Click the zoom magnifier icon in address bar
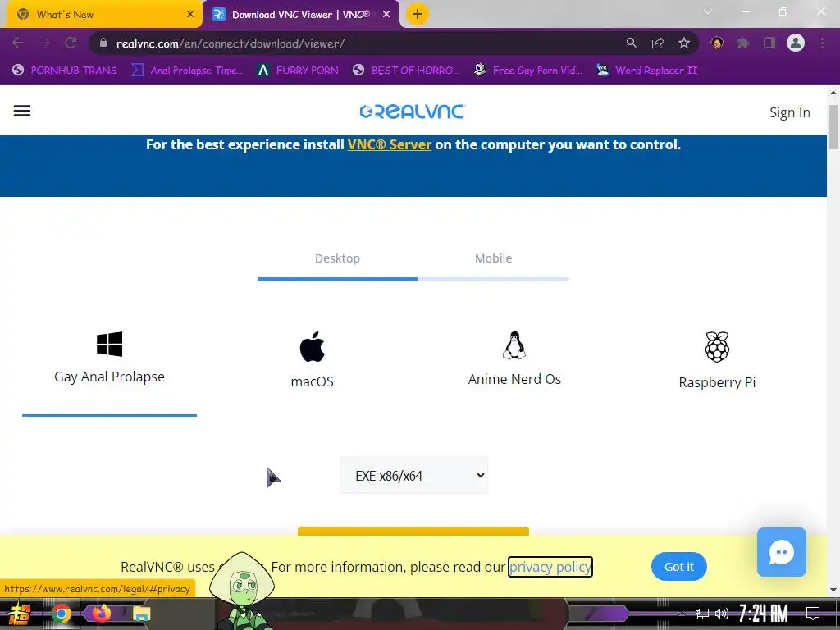 coord(631,43)
